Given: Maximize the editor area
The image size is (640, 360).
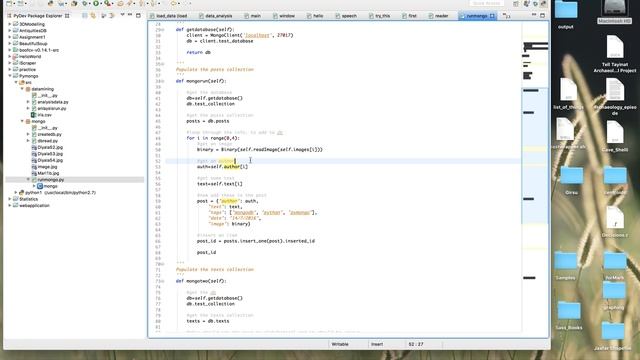Looking at the screenshot, I should (x=542, y=16).
